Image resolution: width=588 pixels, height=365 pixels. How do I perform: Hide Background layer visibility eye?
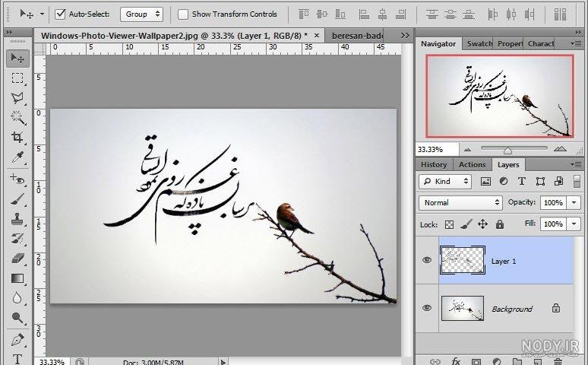[x=427, y=308]
